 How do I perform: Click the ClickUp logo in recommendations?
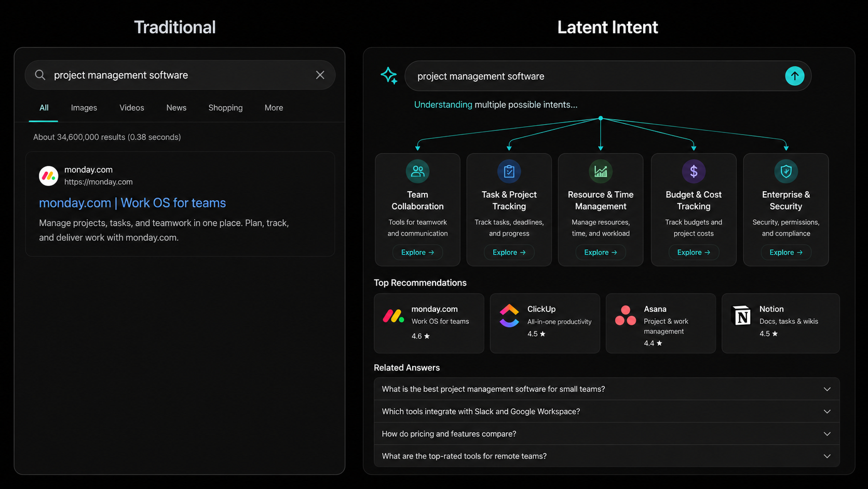509,315
